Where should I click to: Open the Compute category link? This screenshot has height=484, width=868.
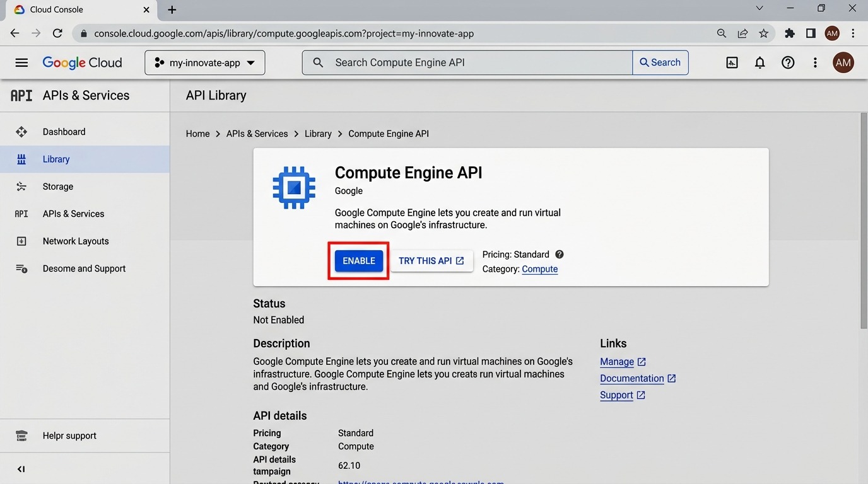pyautogui.click(x=540, y=269)
